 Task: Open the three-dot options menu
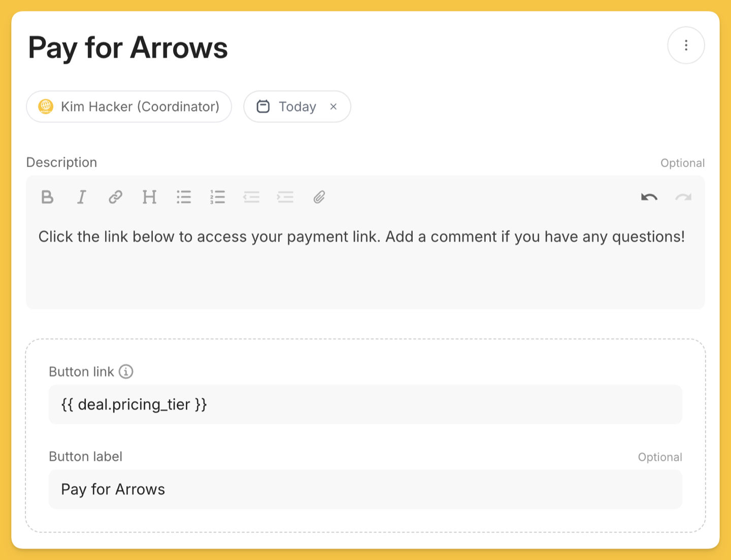[x=686, y=45]
